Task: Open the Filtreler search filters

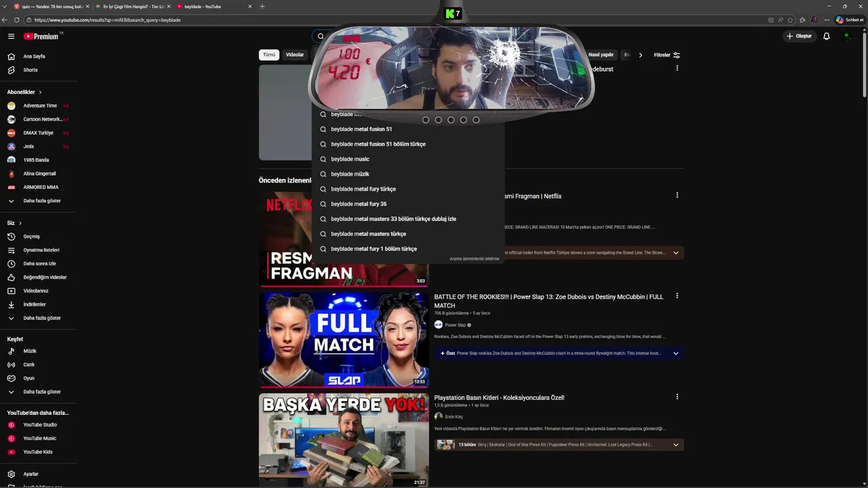Action: coord(667,55)
